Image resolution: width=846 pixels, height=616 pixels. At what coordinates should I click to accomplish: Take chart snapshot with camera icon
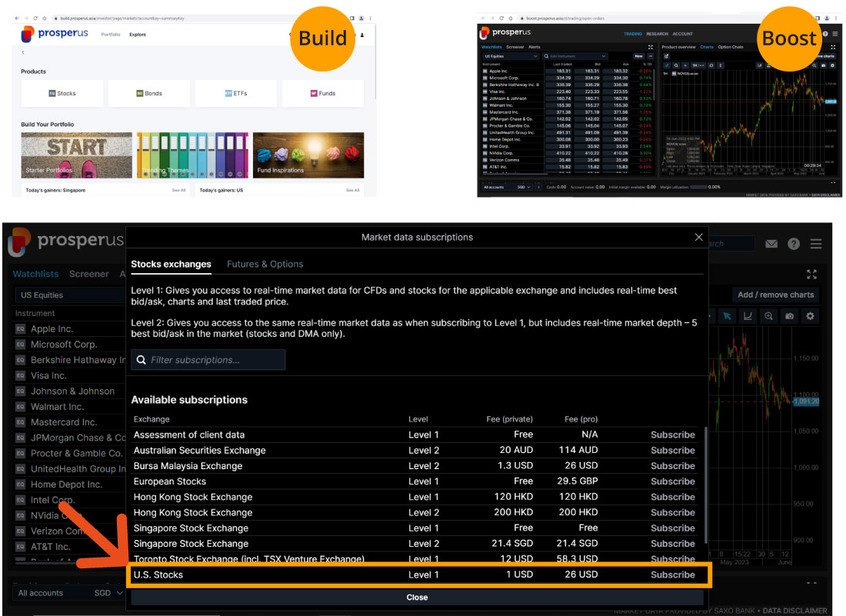[x=789, y=316]
